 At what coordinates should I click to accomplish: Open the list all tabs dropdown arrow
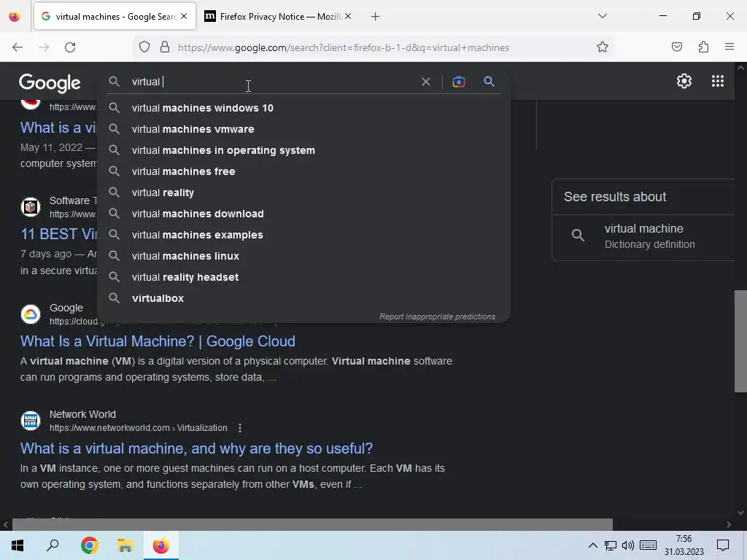pyautogui.click(x=602, y=16)
